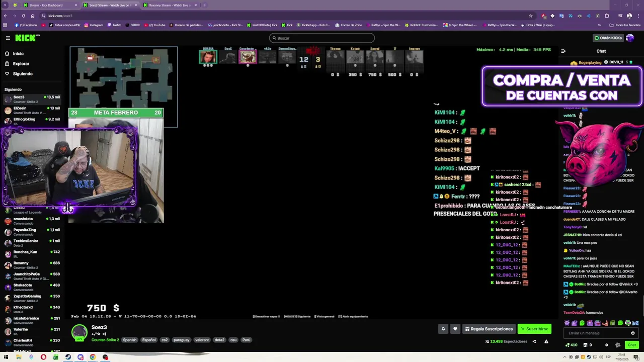Open chat settings gear icon
Screen dimensions: 644x362
[606, 345]
